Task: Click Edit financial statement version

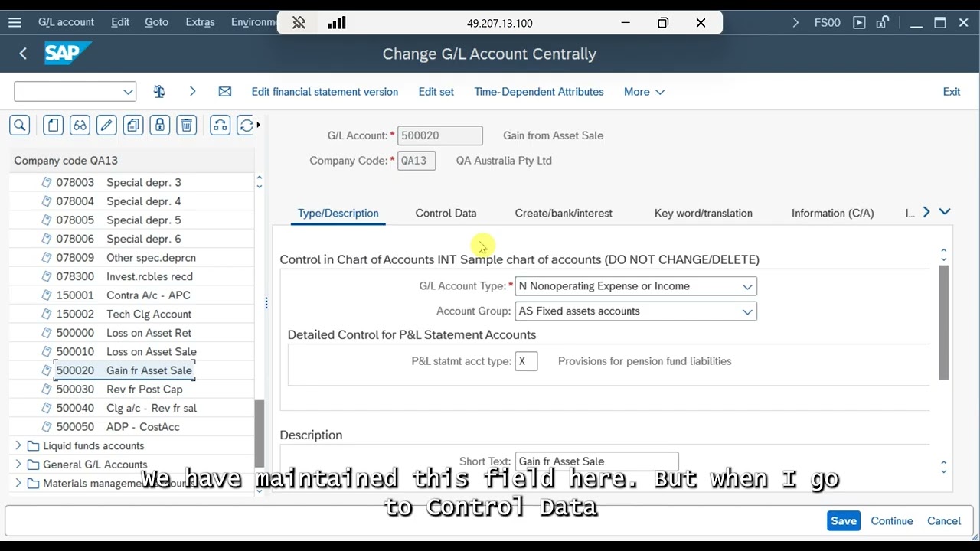Action: coord(325,92)
